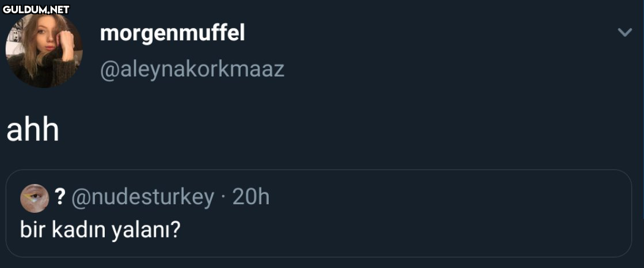Screen dimensions: 644x268
Task: Click the letter 'm' in morgenmuffel
Action: pos(108,36)
